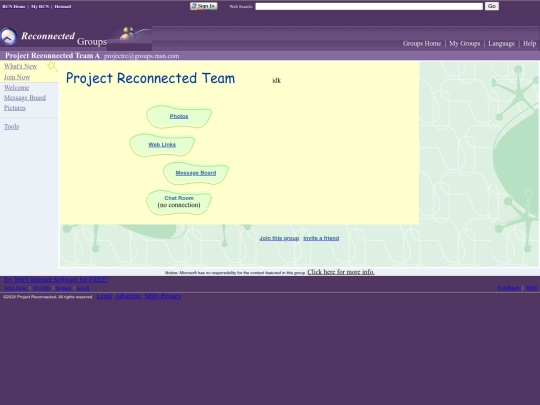Click the buddies figures icon in header
The image size is (540, 405).
tap(127, 33)
